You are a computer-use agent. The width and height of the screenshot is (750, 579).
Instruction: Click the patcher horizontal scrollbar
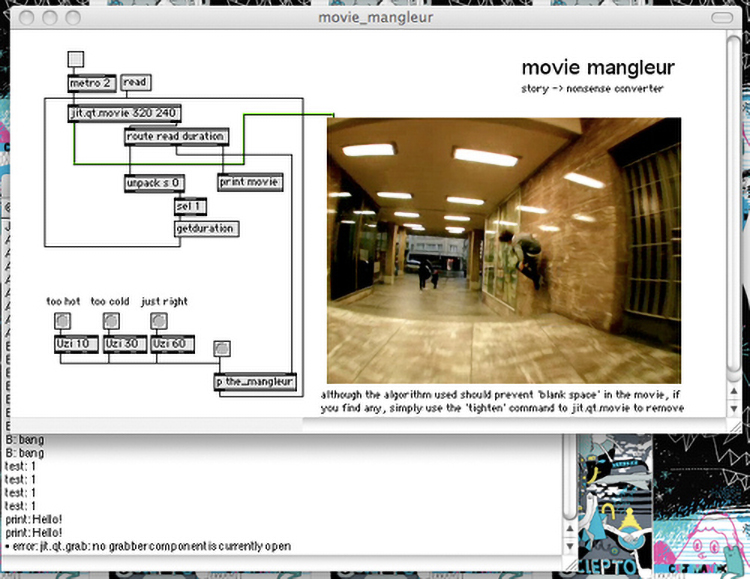coord(368,424)
